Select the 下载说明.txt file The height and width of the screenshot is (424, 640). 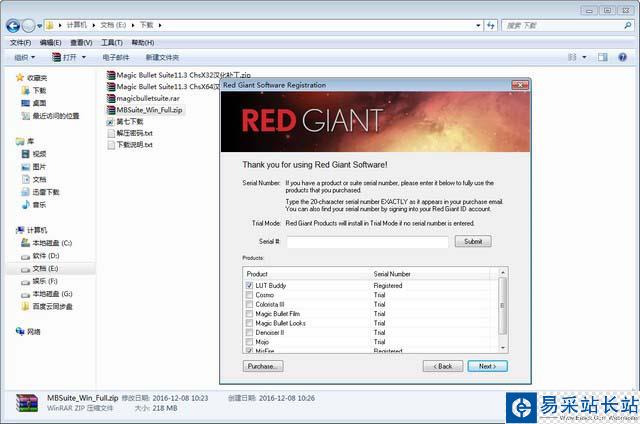130,145
